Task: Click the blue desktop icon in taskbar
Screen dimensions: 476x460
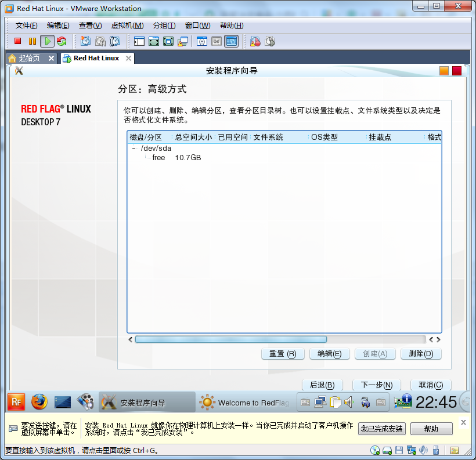Action: pos(63,403)
